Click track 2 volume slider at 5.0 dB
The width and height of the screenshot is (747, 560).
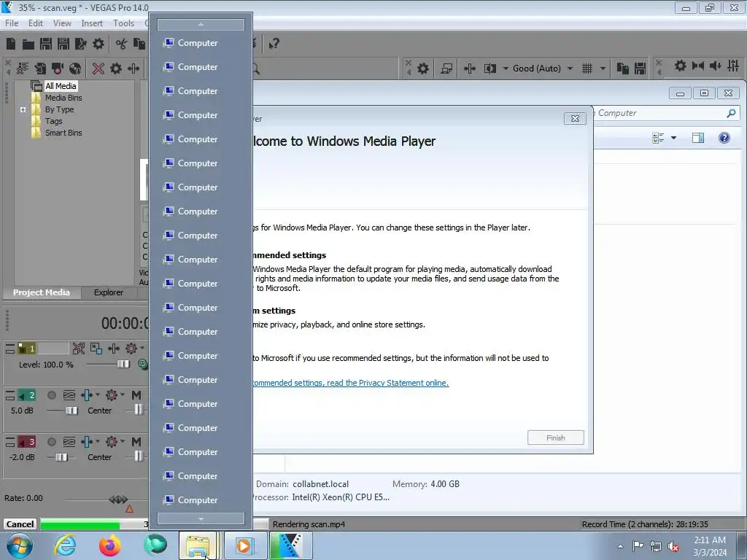[71, 411]
